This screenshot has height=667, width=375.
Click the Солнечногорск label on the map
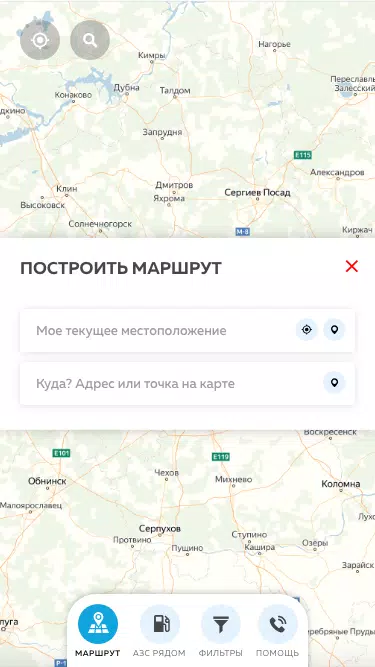100,223
